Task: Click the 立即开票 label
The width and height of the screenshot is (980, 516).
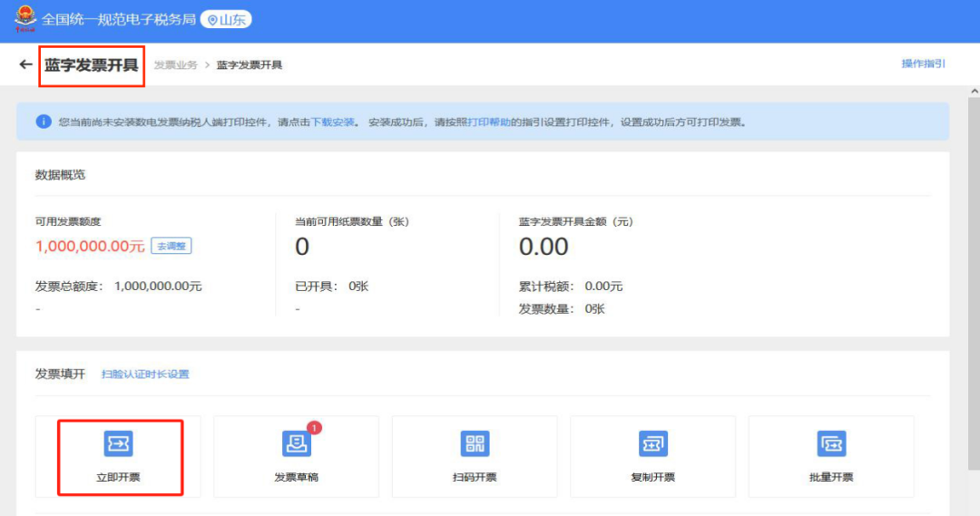Action: (x=118, y=477)
